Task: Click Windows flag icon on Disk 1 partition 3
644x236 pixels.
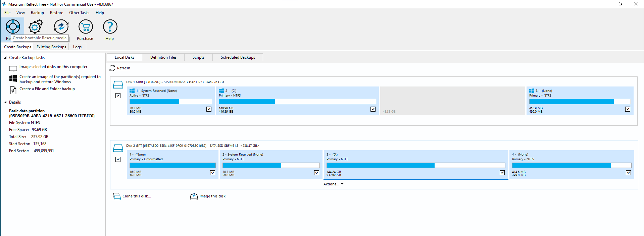Action: tap(532, 91)
